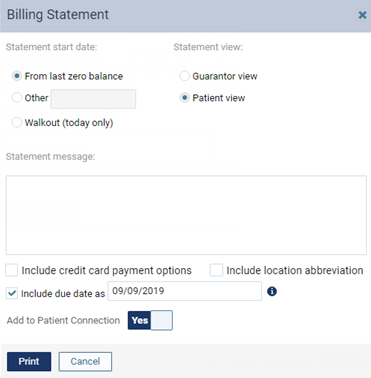
Task: Select From last zero balance option
Action: (17, 76)
